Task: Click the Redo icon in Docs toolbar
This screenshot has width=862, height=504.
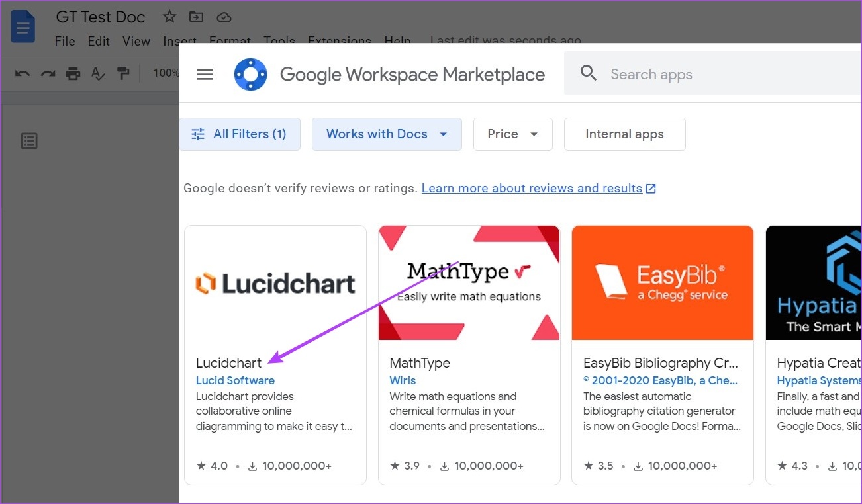Action: point(48,73)
